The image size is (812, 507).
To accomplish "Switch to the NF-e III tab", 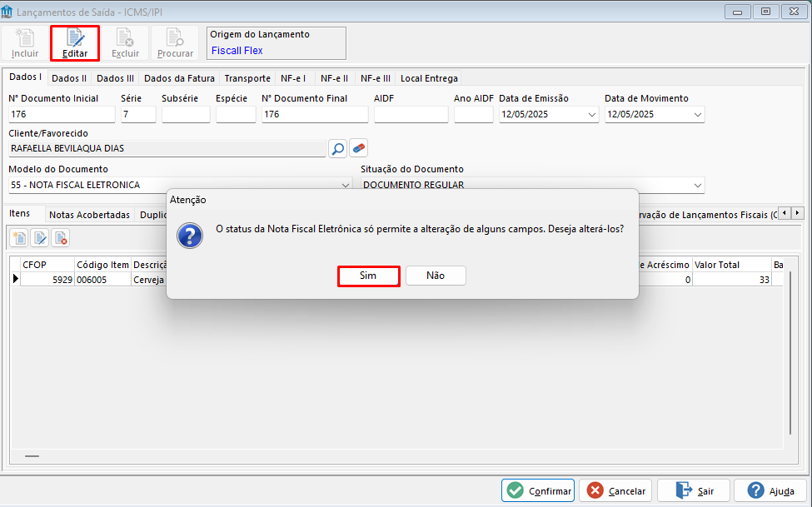I will pyautogui.click(x=376, y=78).
